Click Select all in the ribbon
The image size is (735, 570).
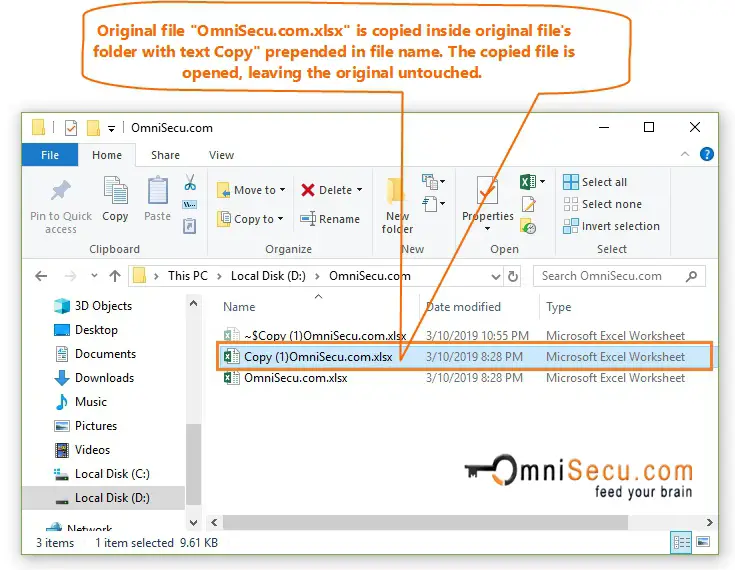594,182
